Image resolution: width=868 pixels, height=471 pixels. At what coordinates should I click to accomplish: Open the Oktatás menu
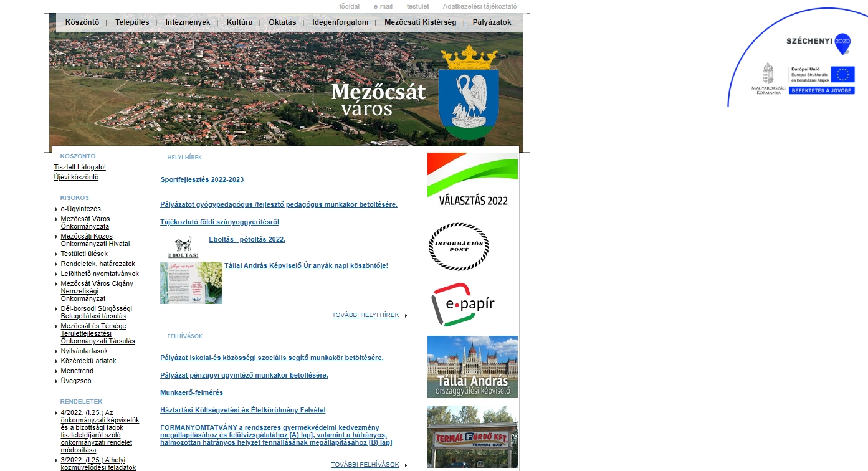(x=282, y=22)
